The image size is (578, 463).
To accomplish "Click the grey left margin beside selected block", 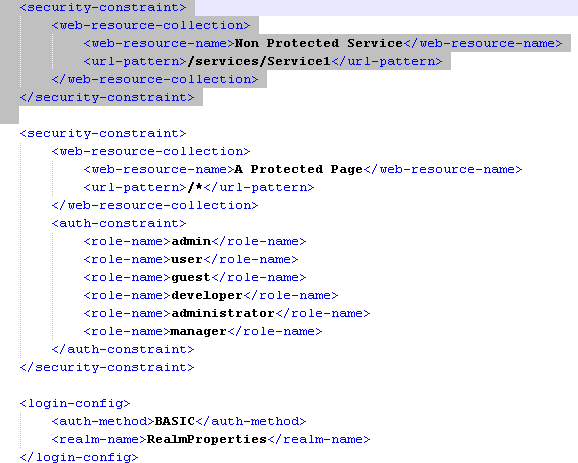I will pyautogui.click(x=9, y=61).
